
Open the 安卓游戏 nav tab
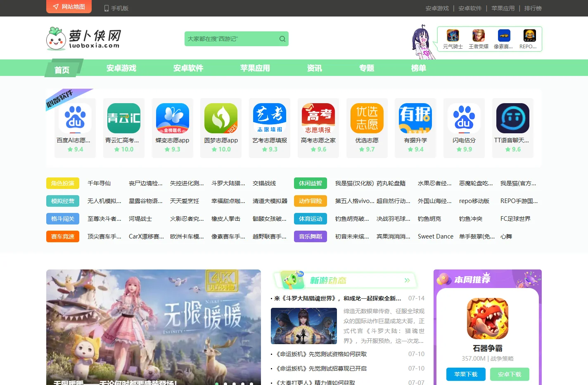coord(121,68)
